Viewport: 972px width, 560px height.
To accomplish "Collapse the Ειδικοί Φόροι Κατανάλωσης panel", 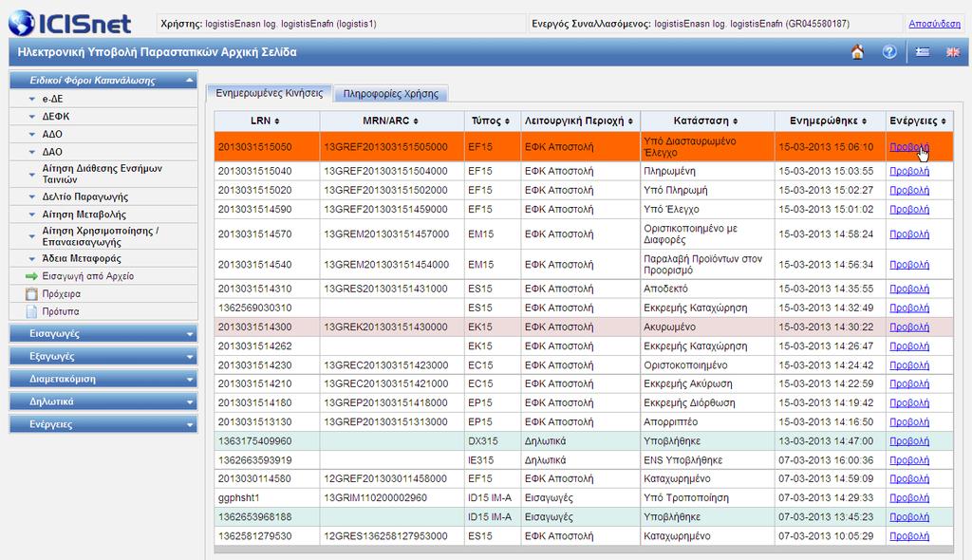I will tap(189, 80).
